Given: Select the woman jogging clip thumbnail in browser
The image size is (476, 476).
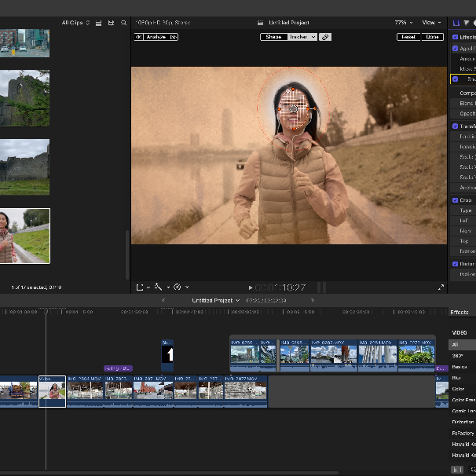Looking at the screenshot, I should pyautogui.click(x=25, y=236).
